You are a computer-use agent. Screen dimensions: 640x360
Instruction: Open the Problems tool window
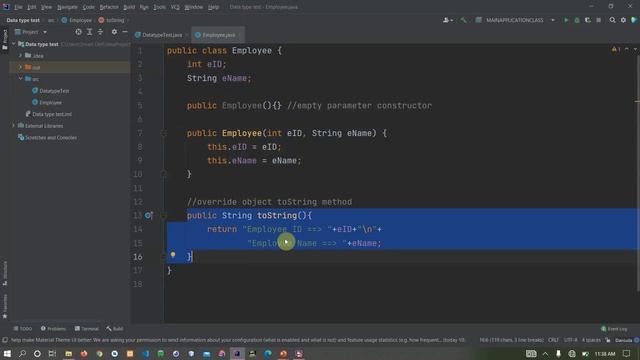(x=53, y=329)
